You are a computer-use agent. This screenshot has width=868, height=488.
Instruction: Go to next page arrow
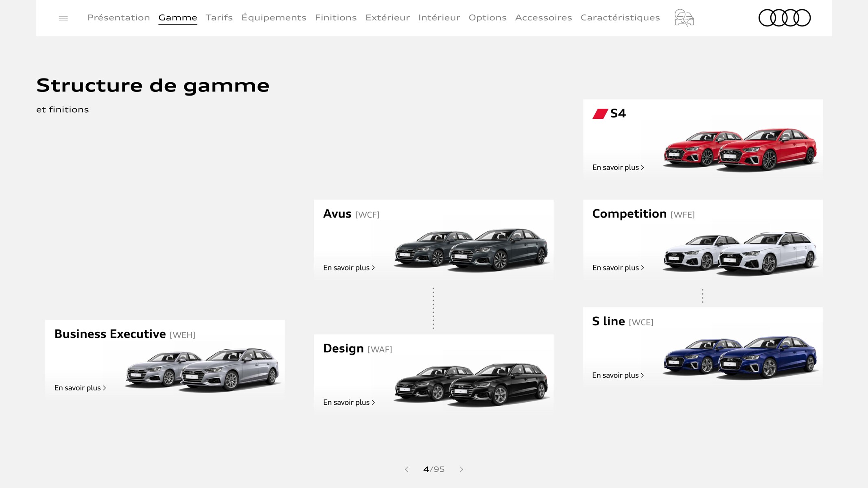461,469
